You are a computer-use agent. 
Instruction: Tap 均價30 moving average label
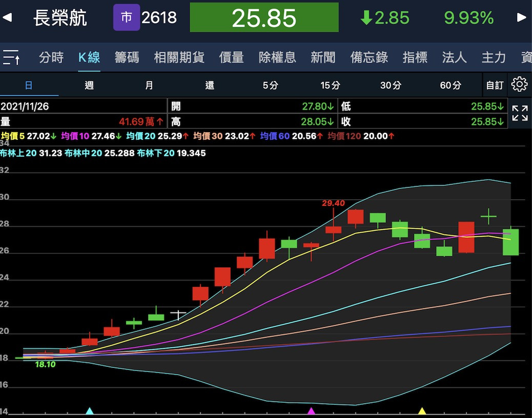click(x=208, y=136)
